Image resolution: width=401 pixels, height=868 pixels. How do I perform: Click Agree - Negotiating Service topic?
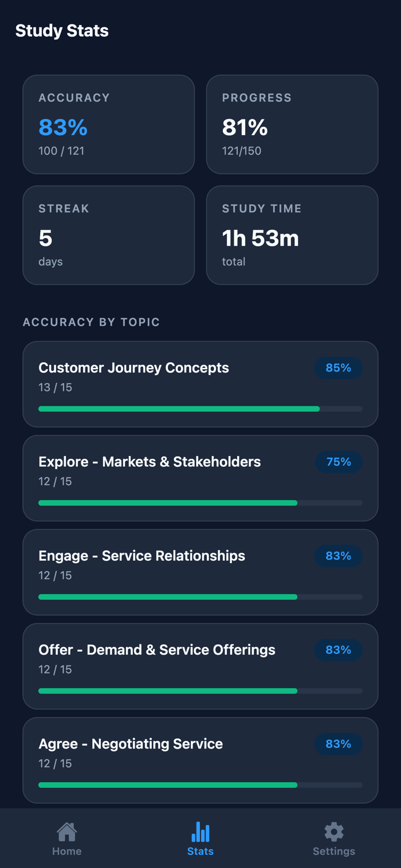click(x=200, y=760)
